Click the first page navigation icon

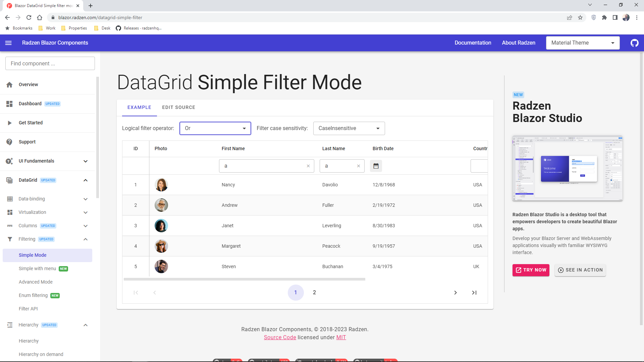click(x=136, y=293)
